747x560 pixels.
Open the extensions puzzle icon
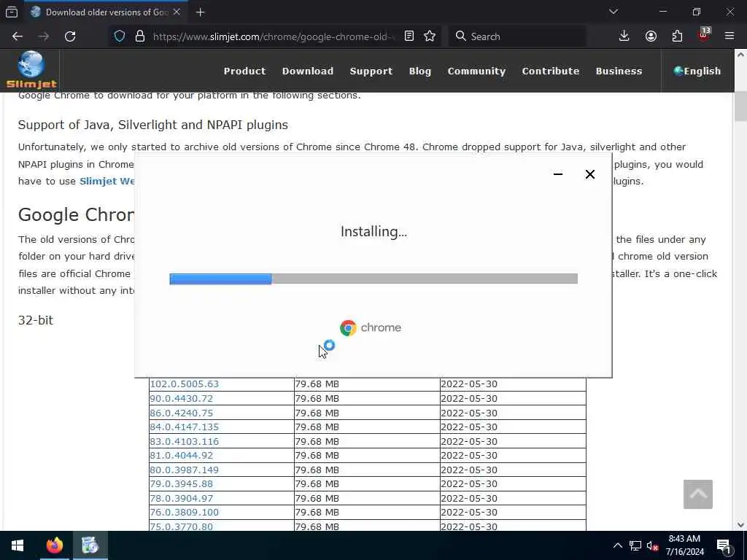(x=677, y=36)
